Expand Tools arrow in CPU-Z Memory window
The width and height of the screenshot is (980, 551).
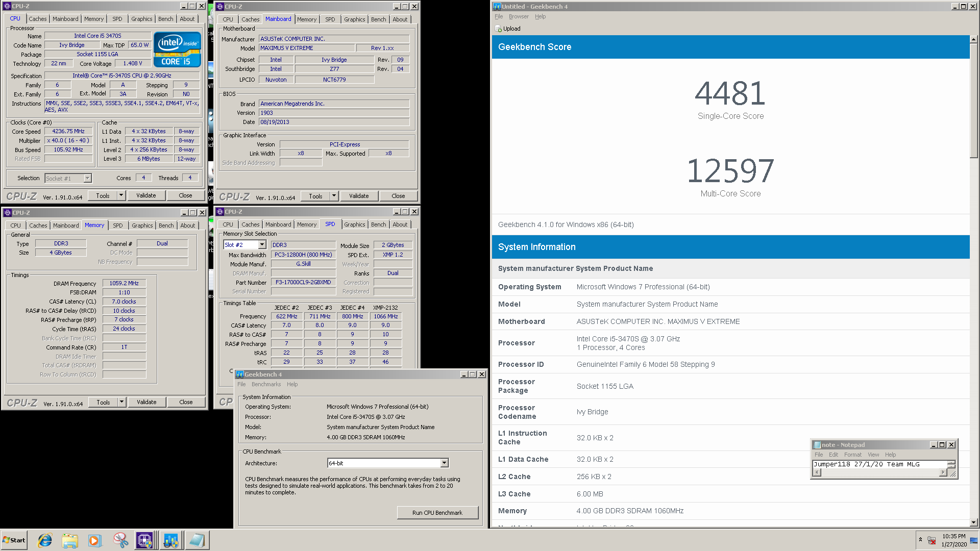tap(121, 402)
